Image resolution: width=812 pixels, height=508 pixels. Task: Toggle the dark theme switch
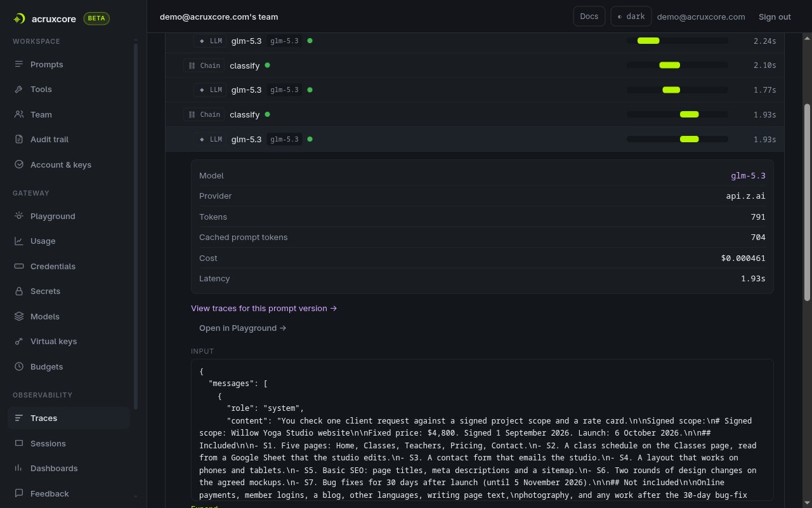click(x=631, y=17)
